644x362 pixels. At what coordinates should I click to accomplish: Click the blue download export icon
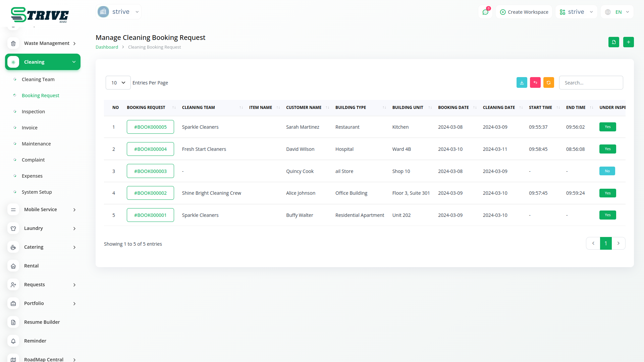(x=522, y=82)
